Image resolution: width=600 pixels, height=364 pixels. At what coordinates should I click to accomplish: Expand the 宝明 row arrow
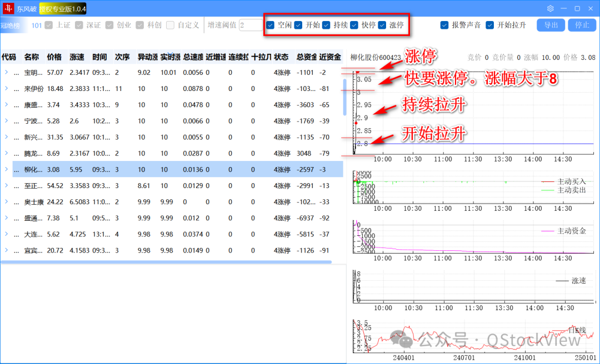7,72
